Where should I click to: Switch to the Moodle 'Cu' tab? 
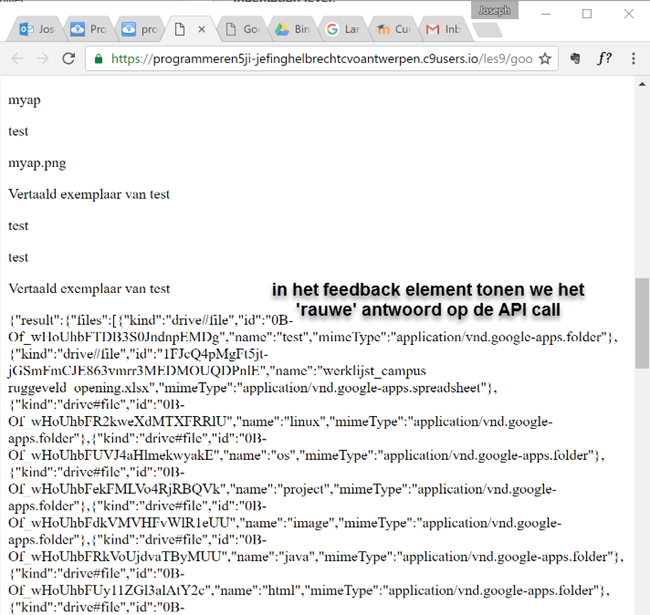[x=394, y=29]
